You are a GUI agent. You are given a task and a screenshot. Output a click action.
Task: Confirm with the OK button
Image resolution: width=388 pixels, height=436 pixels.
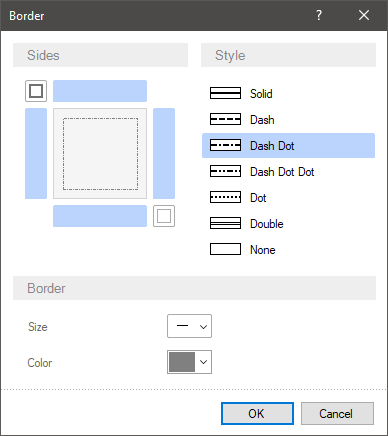[x=257, y=414]
